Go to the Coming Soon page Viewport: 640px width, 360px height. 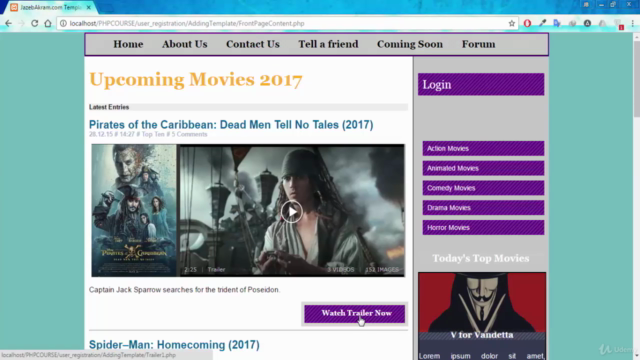click(x=410, y=44)
